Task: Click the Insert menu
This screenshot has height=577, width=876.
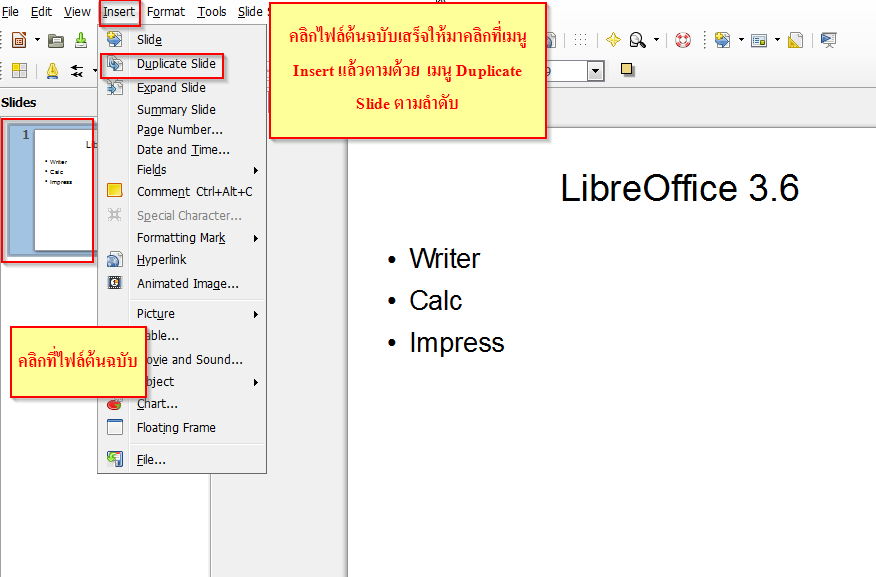Action: point(119,12)
